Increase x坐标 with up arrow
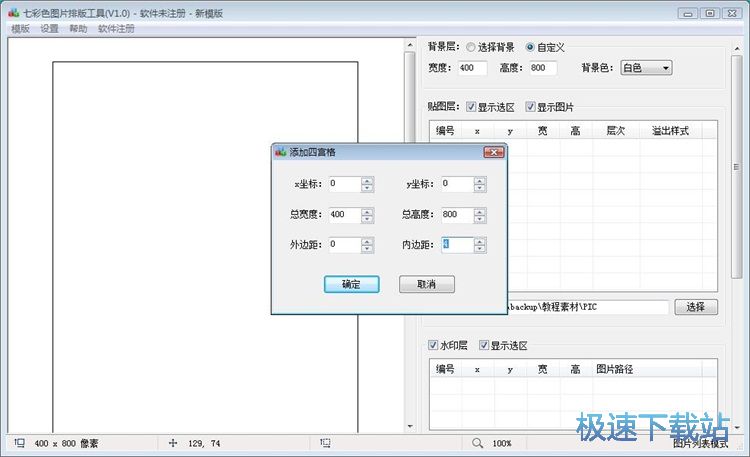The width and height of the screenshot is (750, 457). pos(367,180)
